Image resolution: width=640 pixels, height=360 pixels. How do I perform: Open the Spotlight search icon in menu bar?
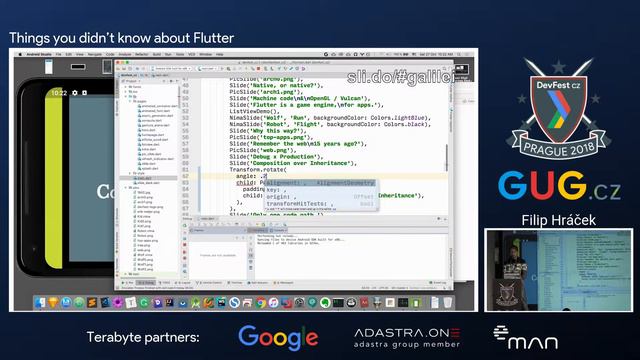(x=459, y=54)
